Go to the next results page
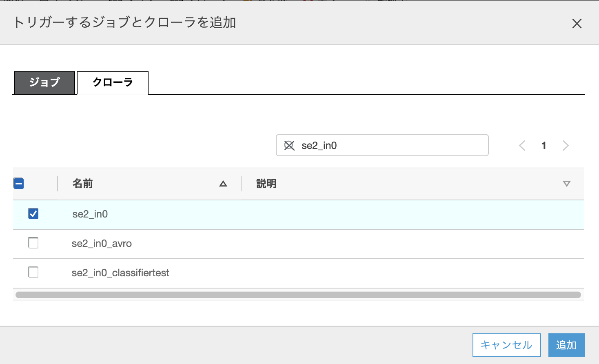Image resolution: width=599 pixels, height=364 pixels. point(566,145)
